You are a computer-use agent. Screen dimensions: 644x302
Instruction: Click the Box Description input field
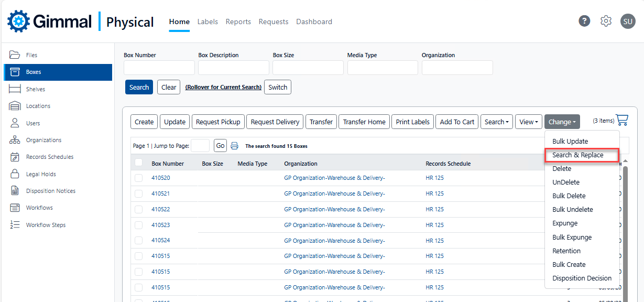233,68
